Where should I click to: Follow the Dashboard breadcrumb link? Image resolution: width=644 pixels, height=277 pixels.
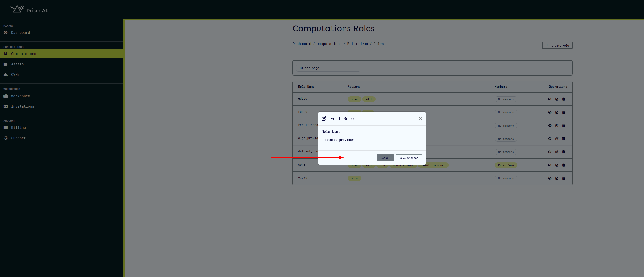(302, 44)
